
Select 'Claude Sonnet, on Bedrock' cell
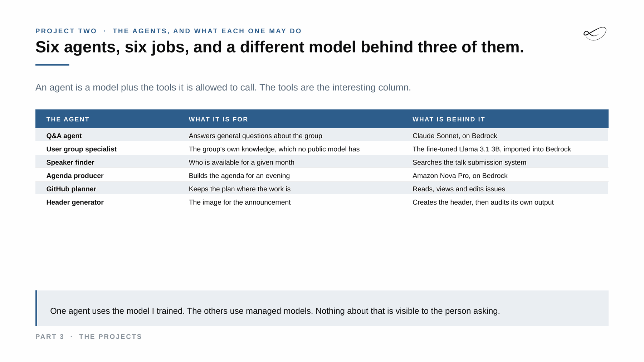tap(455, 136)
